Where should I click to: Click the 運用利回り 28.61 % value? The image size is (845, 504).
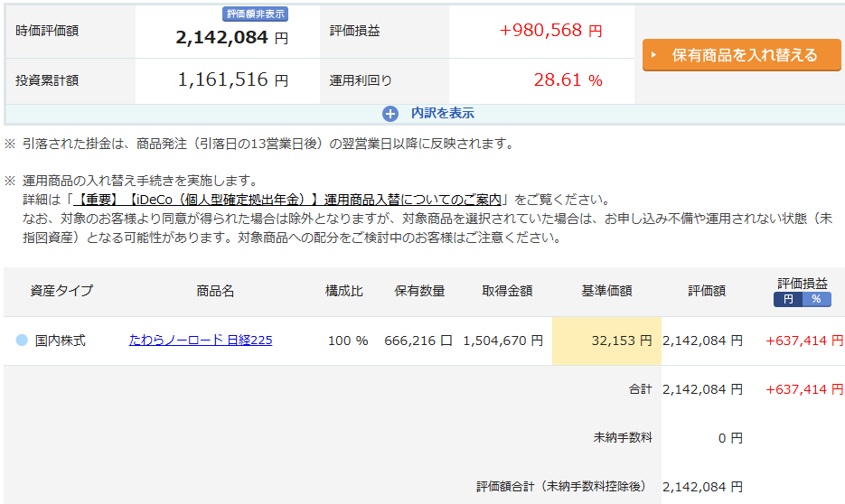[568, 80]
